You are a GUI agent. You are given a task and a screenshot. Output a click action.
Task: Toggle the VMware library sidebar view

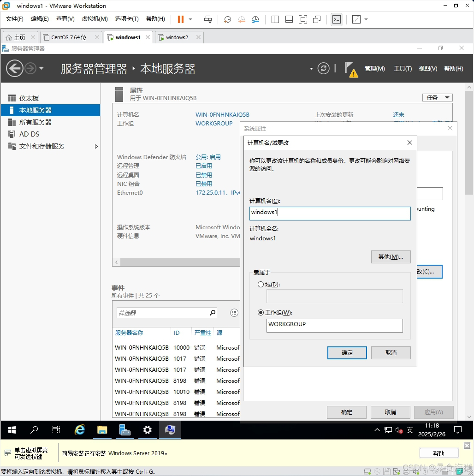tap(275, 19)
